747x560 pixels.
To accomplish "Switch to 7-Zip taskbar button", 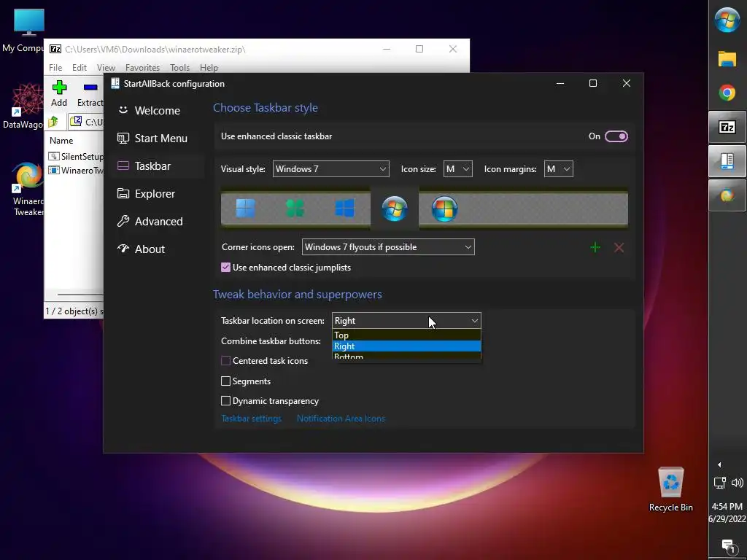I will click(727, 127).
